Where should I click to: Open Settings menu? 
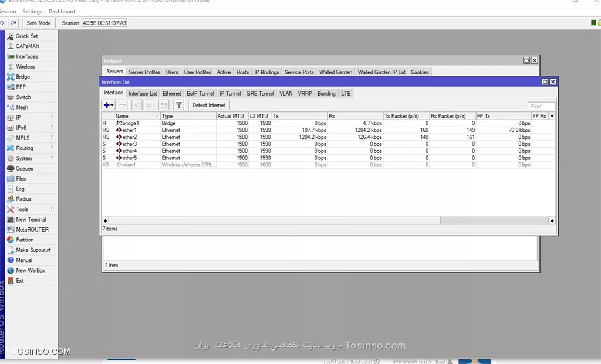32,12
